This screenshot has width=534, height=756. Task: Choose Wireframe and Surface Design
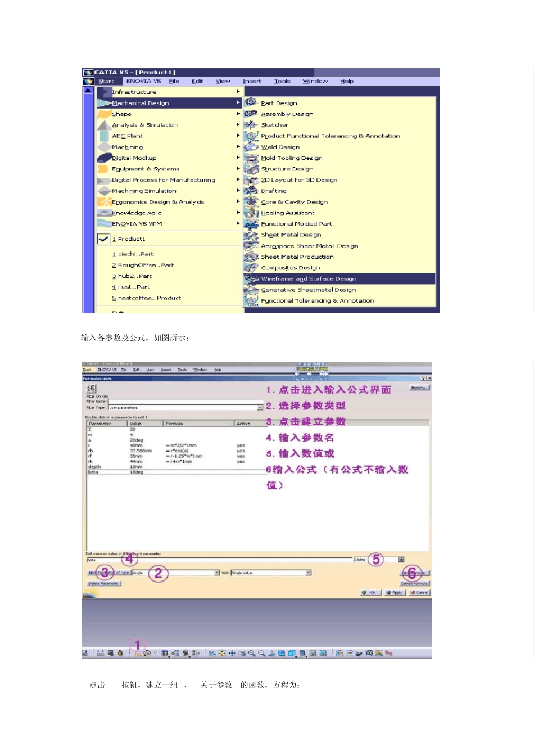tap(340, 278)
